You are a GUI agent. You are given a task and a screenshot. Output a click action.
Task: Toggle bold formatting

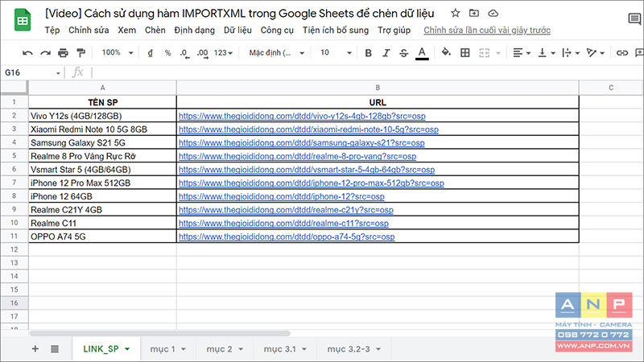tap(368, 53)
